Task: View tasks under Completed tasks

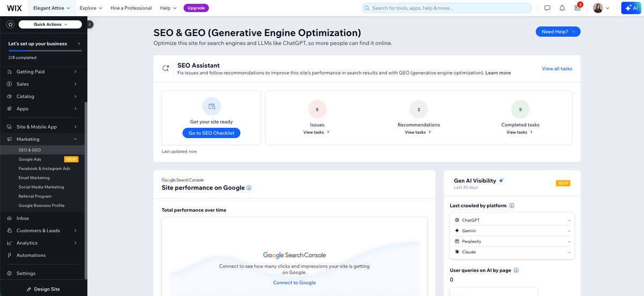Action: (x=520, y=132)
